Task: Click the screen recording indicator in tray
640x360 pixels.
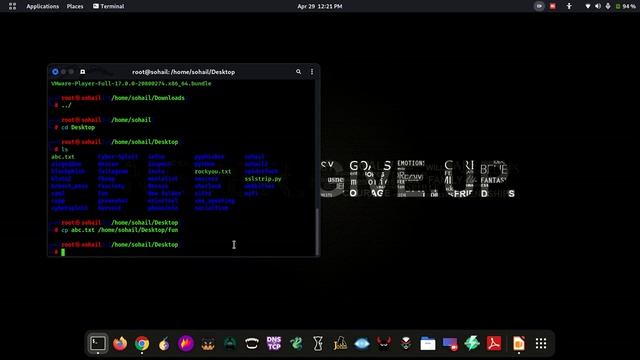Action: click(x=539, y=6)
